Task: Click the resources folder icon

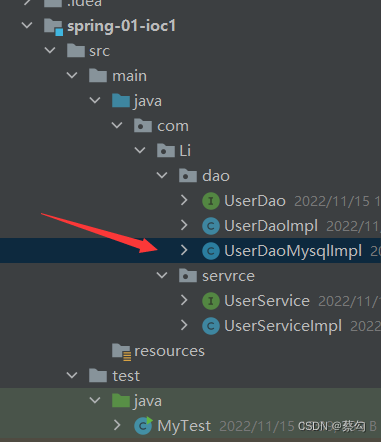Action: pyautogui.click(x=121, y=352)
